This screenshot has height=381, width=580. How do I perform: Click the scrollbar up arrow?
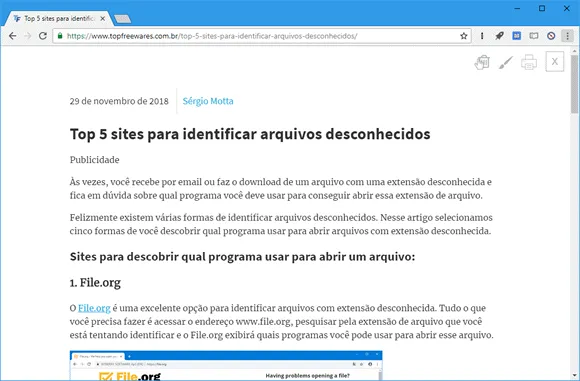tap(574, 51)
